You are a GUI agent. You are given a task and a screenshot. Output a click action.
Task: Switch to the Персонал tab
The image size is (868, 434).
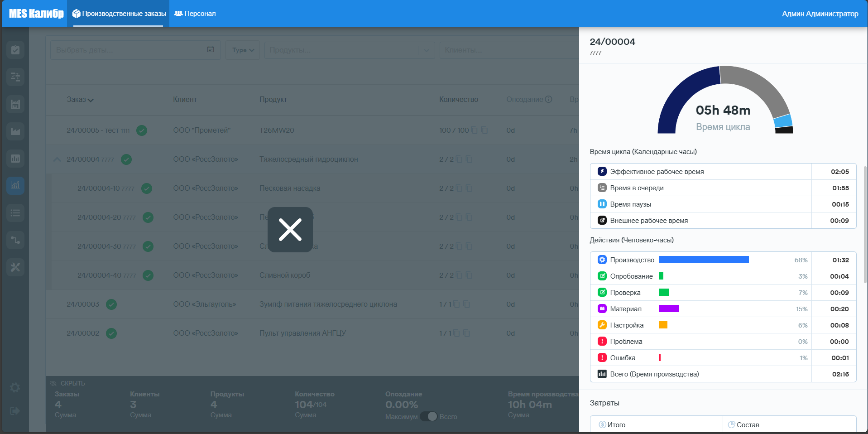pyautogui.click(x=195, y=14)
